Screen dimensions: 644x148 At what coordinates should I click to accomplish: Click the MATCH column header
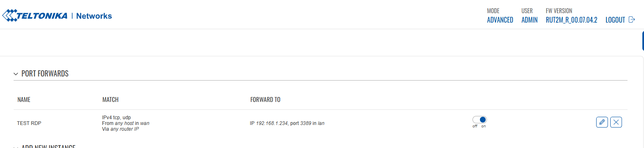coord(110,100)
